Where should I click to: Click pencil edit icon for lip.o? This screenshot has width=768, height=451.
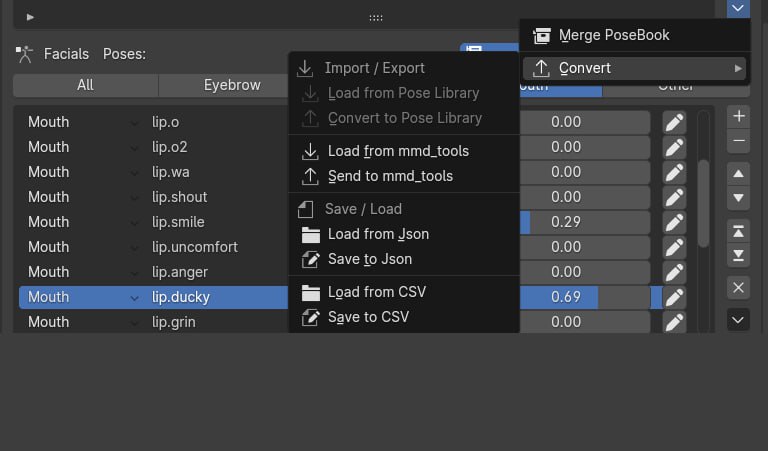[x=674, y=122]
